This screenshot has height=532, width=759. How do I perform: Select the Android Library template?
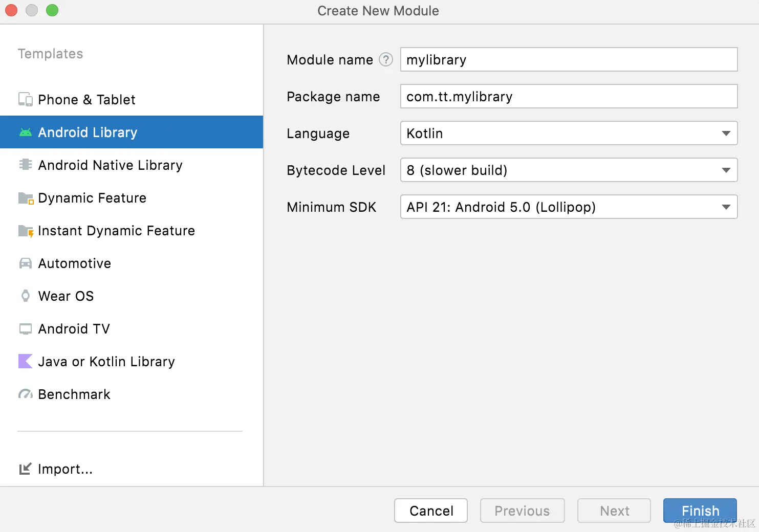pyautogui.click(x=88, y=132)
